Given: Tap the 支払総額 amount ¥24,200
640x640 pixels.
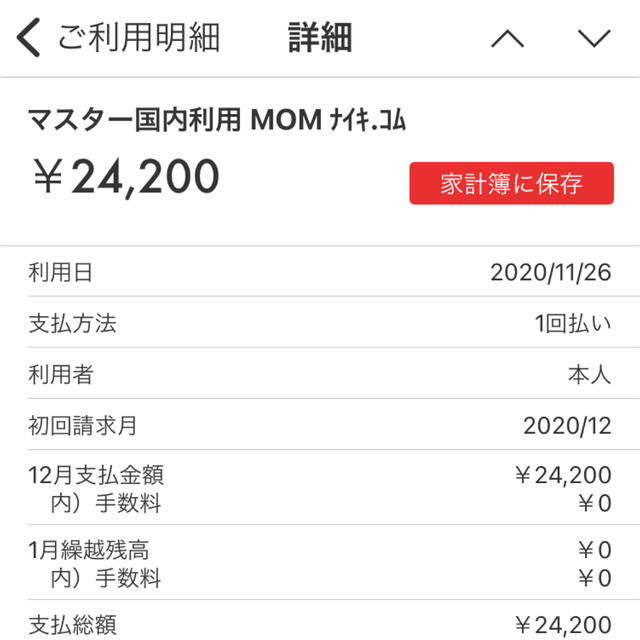Looking at the screenshot, I should (x=563, y=624).
